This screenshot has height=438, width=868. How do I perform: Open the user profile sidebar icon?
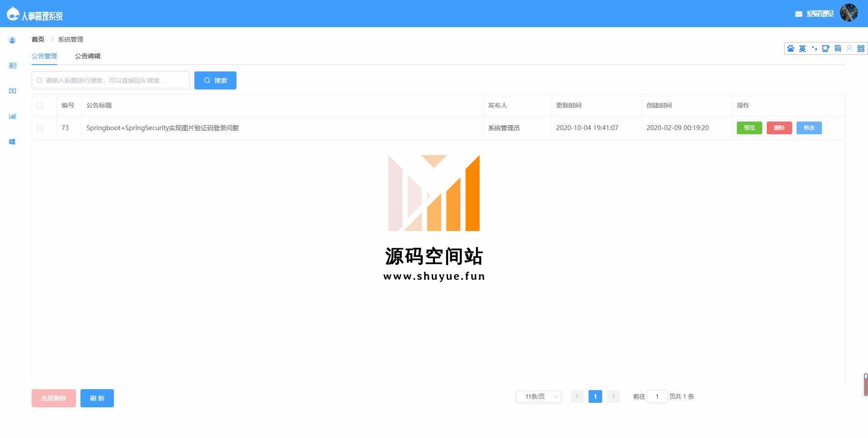click(12, 40)
